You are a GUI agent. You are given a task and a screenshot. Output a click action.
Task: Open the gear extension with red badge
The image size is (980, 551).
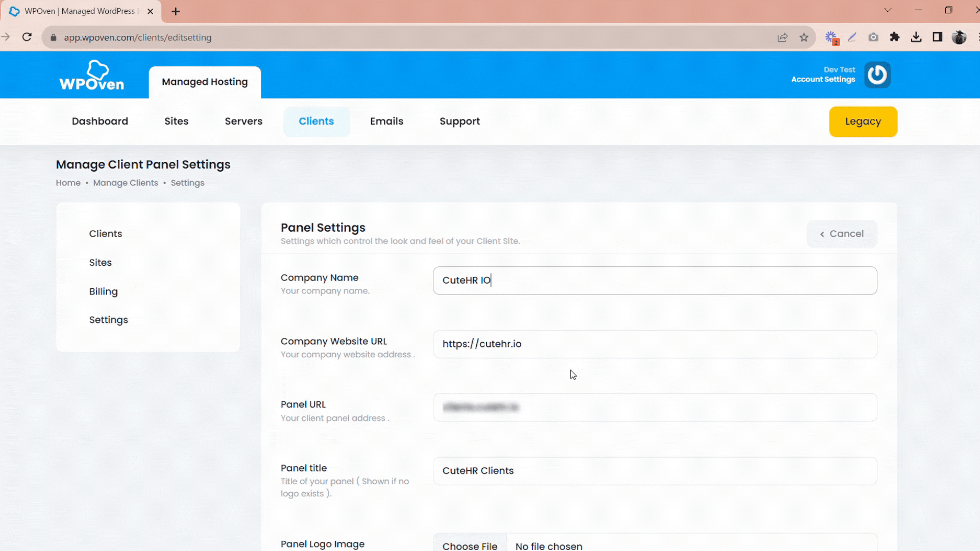coord(831,38)
